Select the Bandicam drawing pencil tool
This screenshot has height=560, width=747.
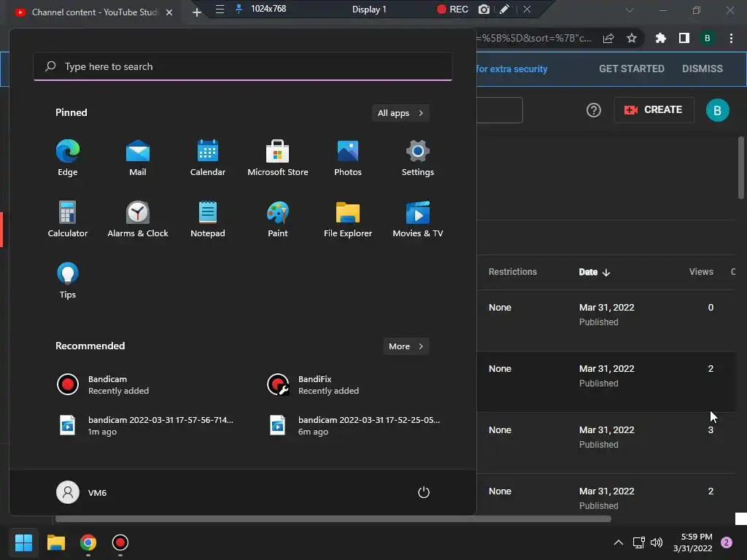click(x=505, y=9)
